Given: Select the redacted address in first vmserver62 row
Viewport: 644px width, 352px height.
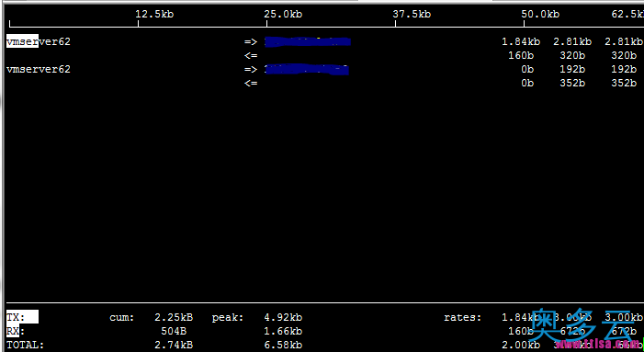Looking at the screenshot, I should click(x=307, y=41).
